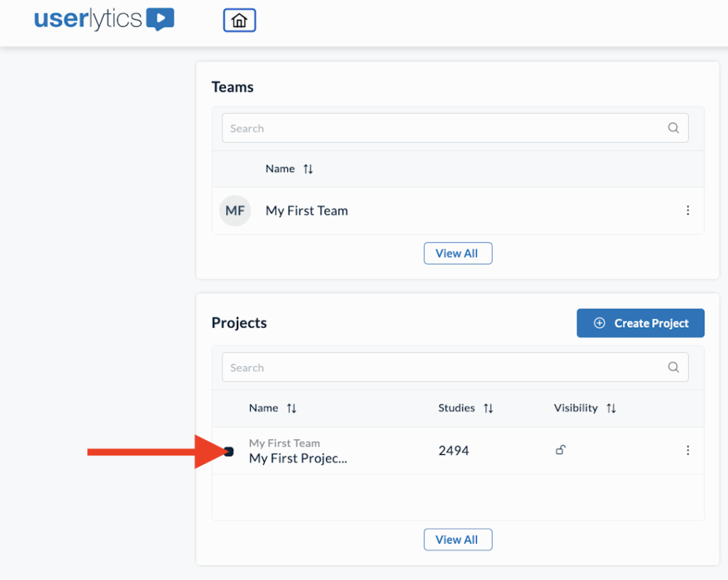Click View All under Projects
Image resolution: width=728 pixels, height=580 pixels.
[457, 539]
